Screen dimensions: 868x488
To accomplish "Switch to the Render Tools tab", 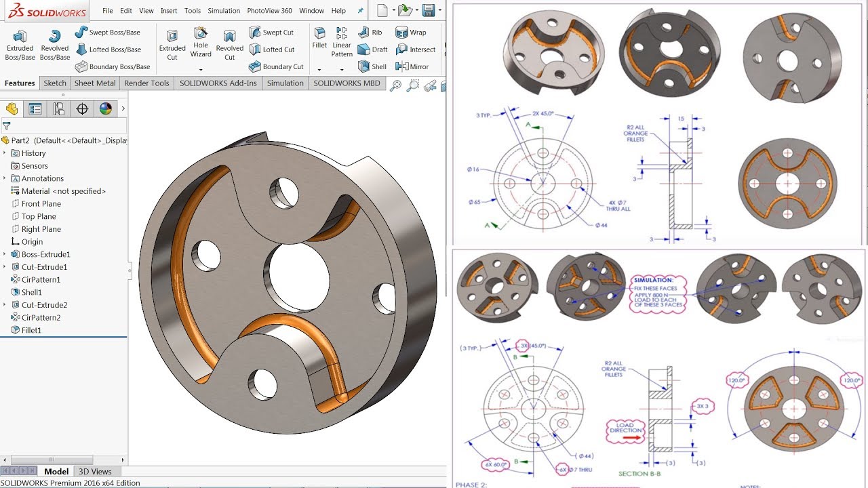I will (146, 83).
